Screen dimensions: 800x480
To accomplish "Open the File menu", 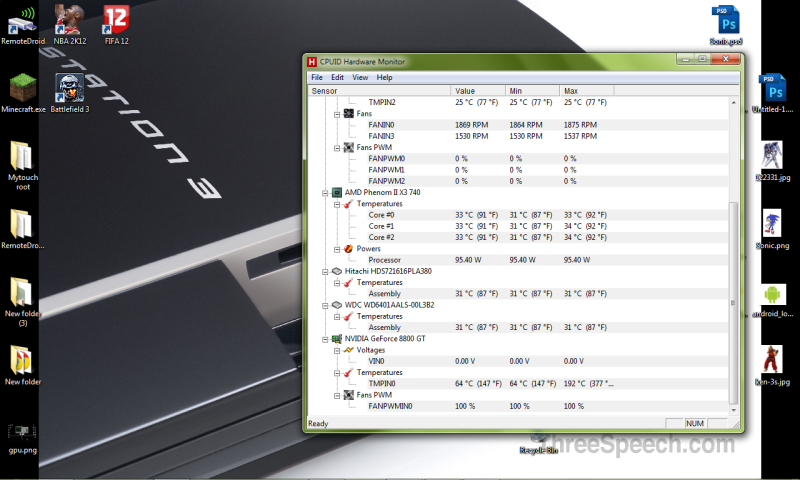I will [x=317, y=78].
